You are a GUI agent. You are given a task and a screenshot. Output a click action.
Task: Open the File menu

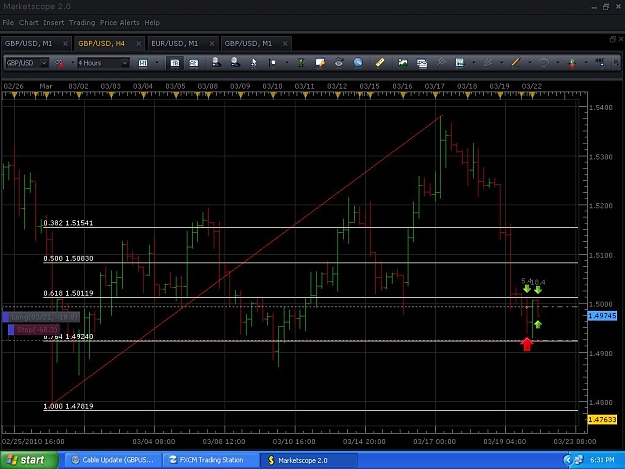coord(8,23)
